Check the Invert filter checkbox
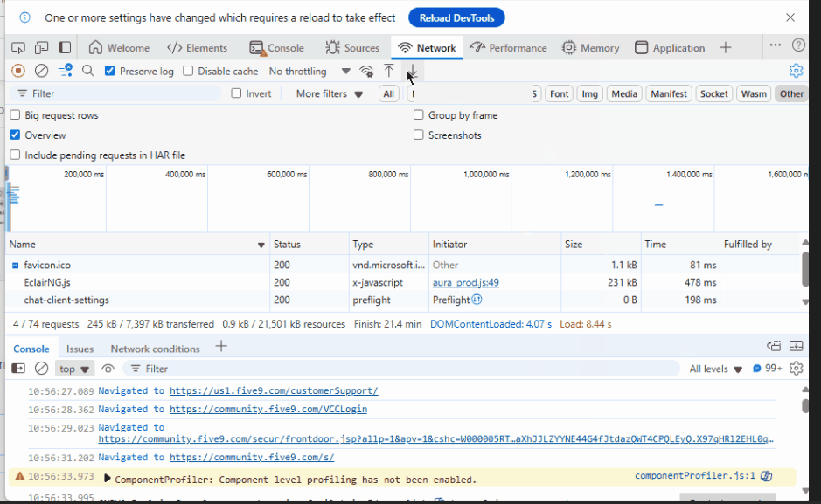 (x=236, y=93)
